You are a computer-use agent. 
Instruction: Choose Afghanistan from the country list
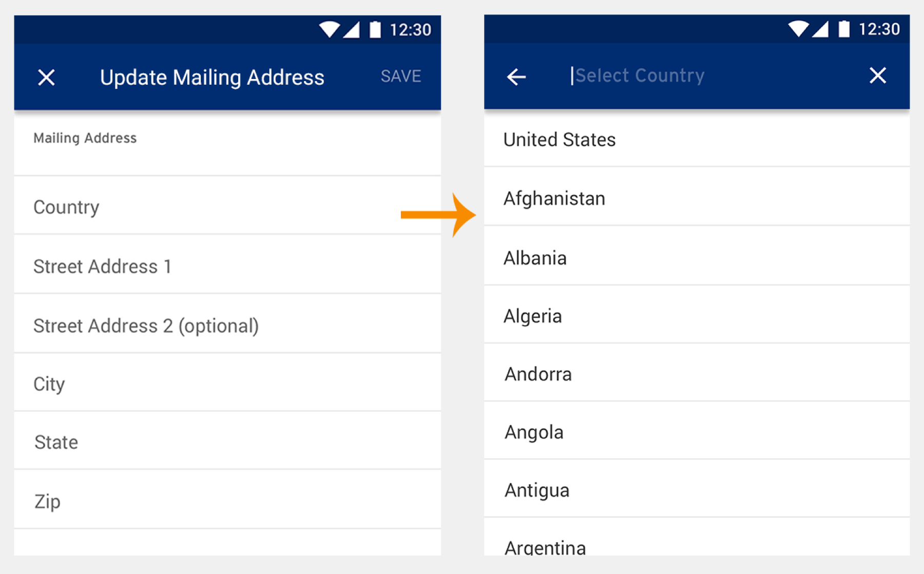[696, 198]
